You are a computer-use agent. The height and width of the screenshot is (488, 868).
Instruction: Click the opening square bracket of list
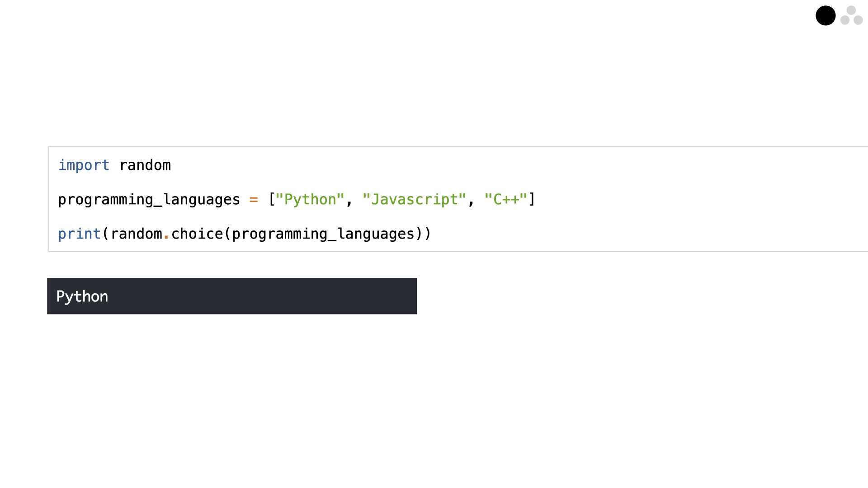(272, 200)
